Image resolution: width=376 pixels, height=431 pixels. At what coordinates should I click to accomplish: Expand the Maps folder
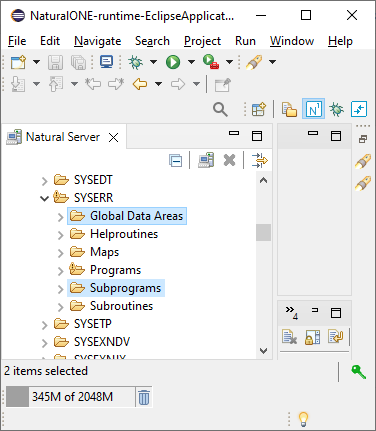60,253
